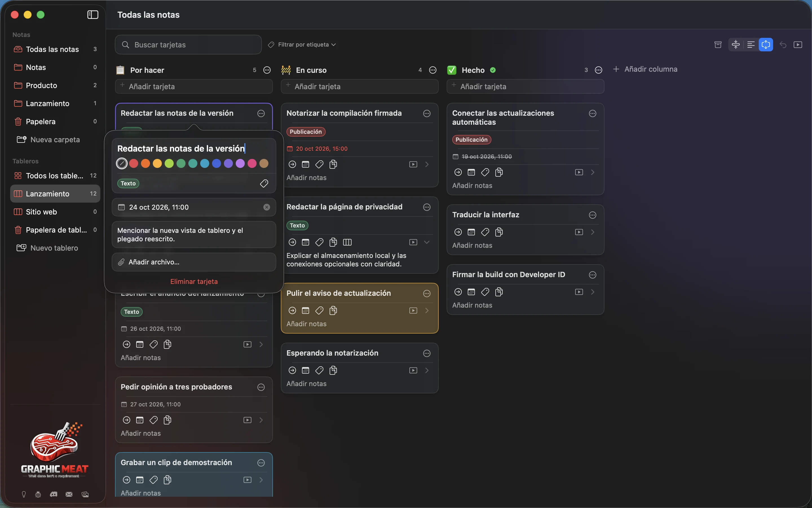This screenshot has height=508, width=812.
Task: Click the duplicate icon on Traducir la interfaz card
Action: 499,232
